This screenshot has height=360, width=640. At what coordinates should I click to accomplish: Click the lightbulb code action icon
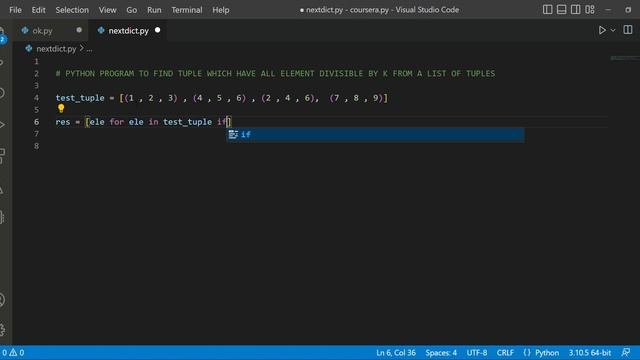(x=61, y=109)
